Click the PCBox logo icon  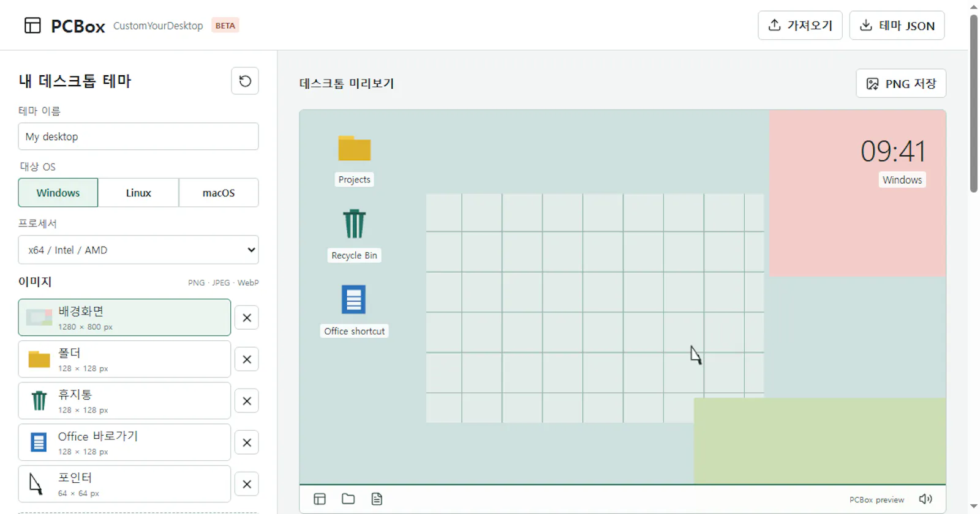click(32, 25)
